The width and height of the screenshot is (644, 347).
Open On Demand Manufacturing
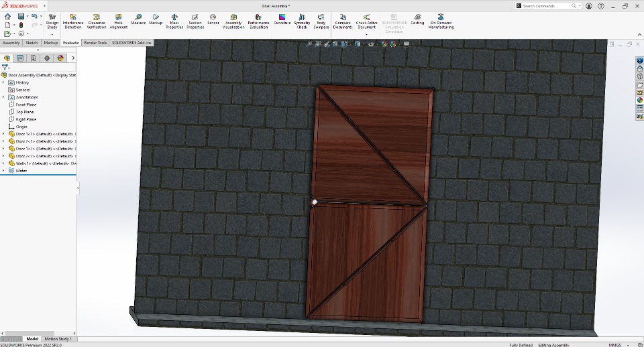(x=441, y=21)
